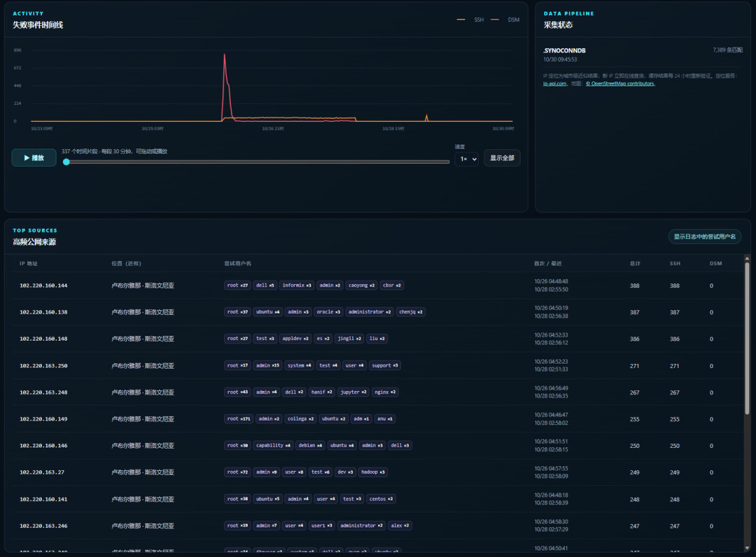The height and width of the screenshot is (557, 756).
Task: Click the DSM column header in the table
Action: 715,264
